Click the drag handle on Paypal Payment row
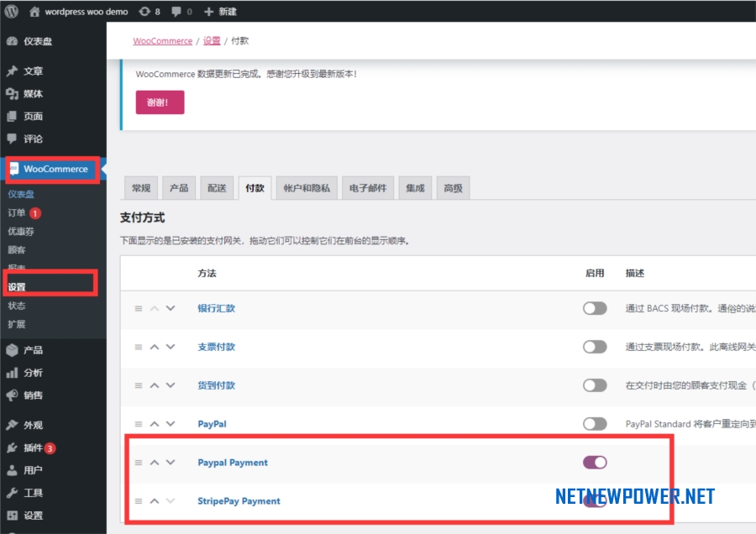 click(139, 463)
